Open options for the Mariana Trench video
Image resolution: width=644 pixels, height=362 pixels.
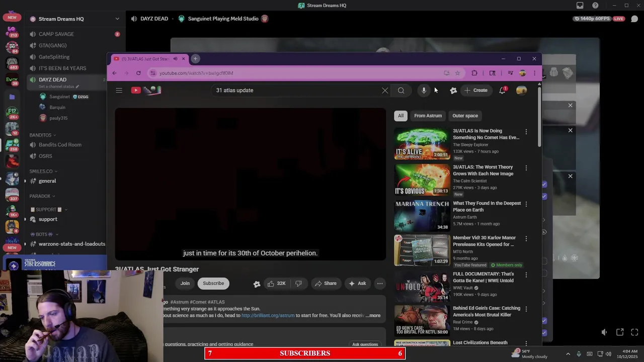526,204
